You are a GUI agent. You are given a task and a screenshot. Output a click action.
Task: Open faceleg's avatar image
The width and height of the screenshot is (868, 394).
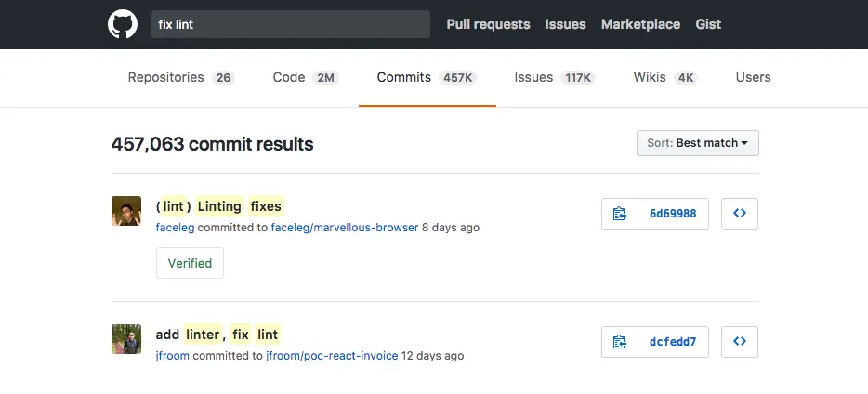(126, 211)
